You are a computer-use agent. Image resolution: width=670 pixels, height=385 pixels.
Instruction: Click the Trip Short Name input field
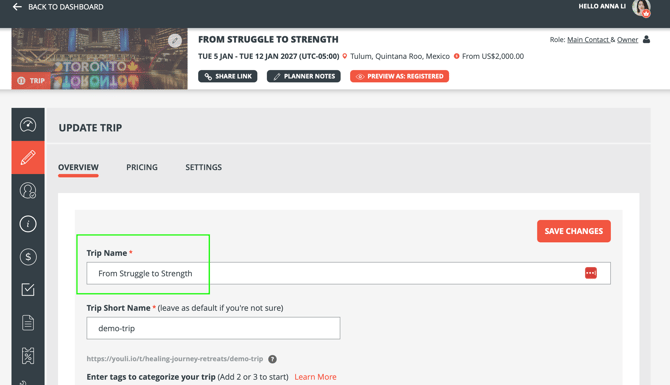213,328
